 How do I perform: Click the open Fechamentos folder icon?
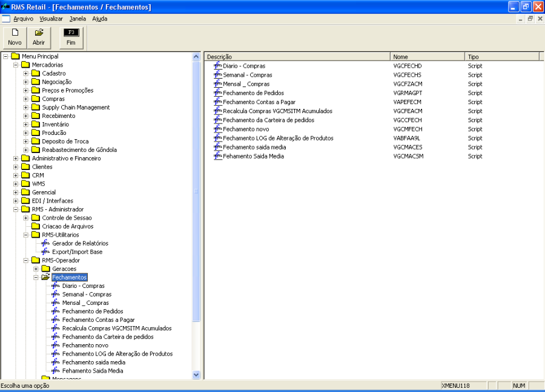[x=45, y=277]
